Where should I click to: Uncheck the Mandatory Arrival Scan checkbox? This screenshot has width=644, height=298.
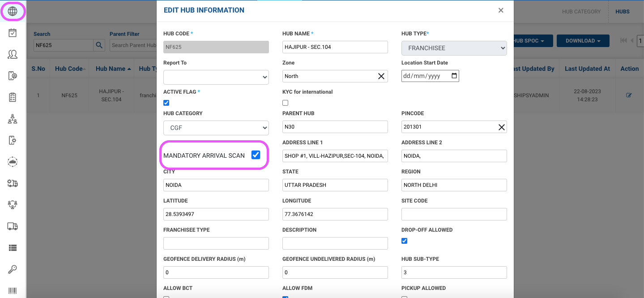(x=256, y=155)
